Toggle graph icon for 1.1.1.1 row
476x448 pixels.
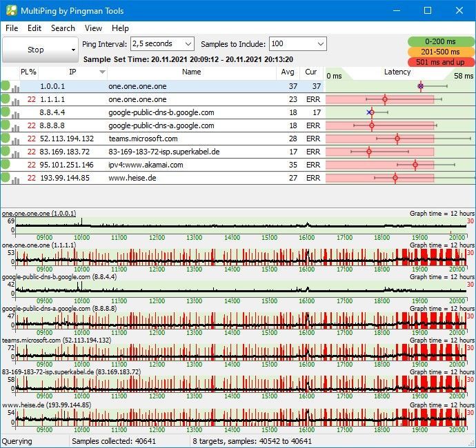15,101
